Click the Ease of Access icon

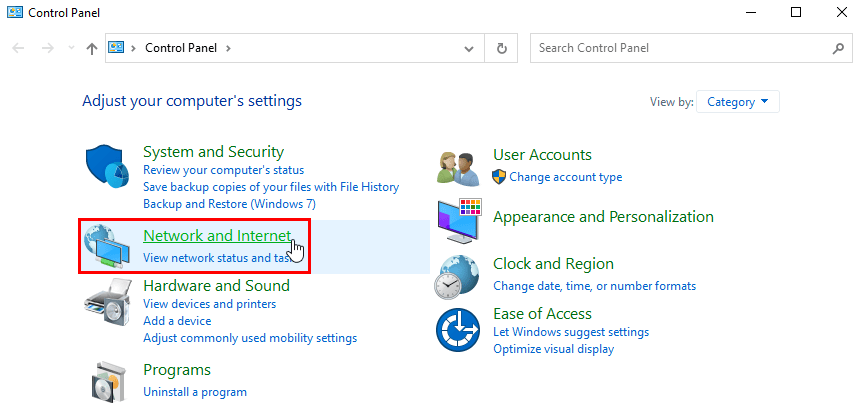point(458,330)
